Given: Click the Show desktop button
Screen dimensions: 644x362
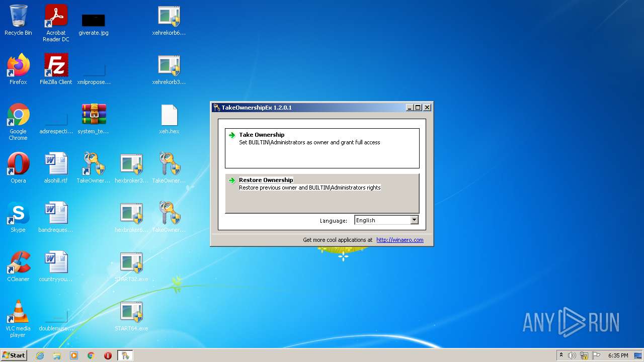Looking at the screenshot, I should (x=638, y=355).
